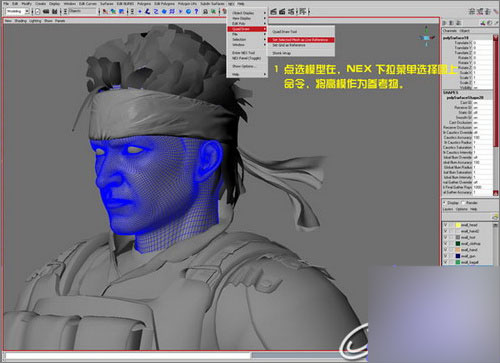Click the create new layer icon
This screenshot has width=500, height=363.
[x=495, y=217]
